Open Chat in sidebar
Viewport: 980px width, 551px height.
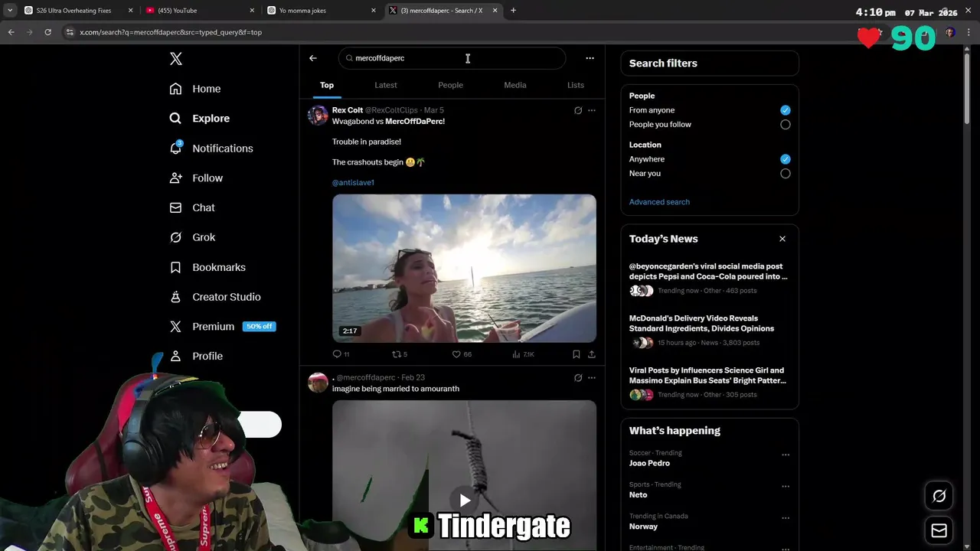(x=192, y=208)
